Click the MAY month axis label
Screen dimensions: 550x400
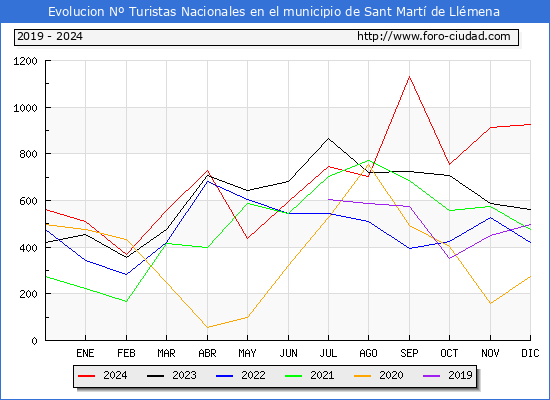tap(247, 353)
